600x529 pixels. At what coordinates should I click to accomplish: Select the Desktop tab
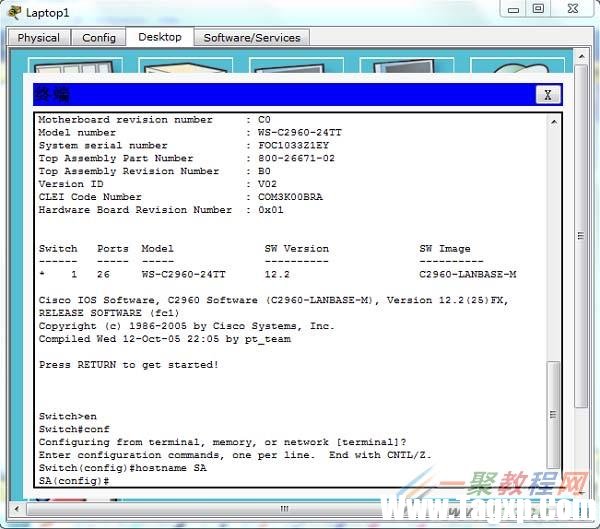click(x=160, y=37)
